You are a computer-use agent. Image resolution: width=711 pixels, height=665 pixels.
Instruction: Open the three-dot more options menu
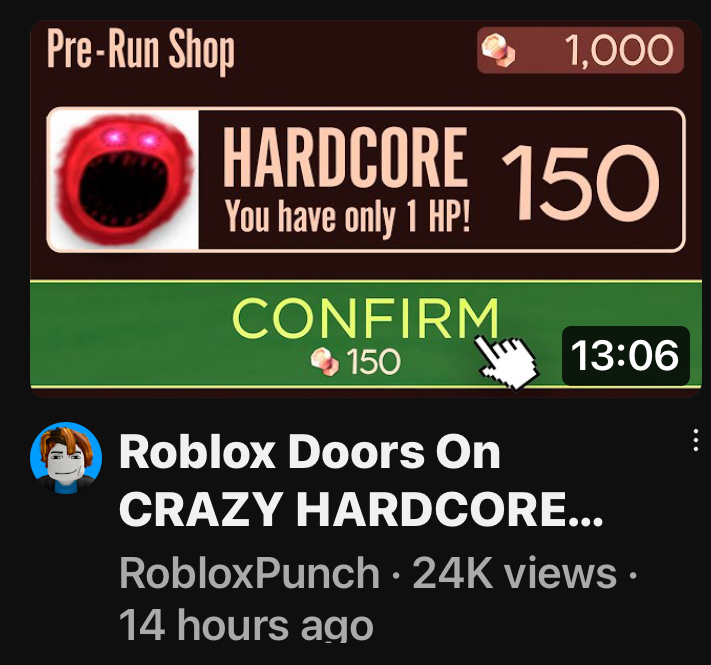(x=696, y=440)
